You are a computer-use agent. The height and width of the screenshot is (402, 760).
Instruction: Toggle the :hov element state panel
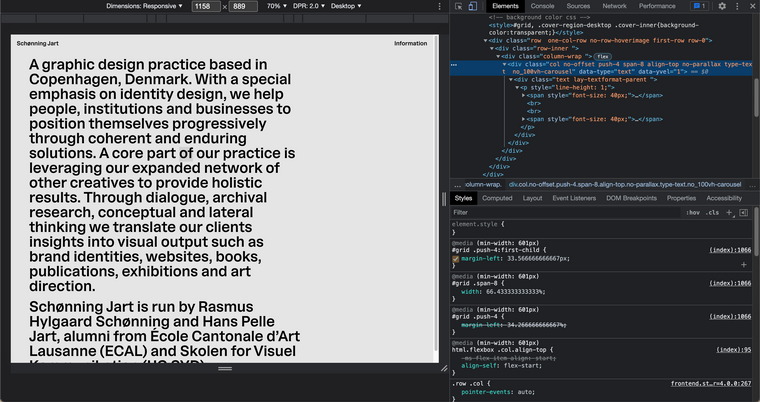click(x=692, y=213)
